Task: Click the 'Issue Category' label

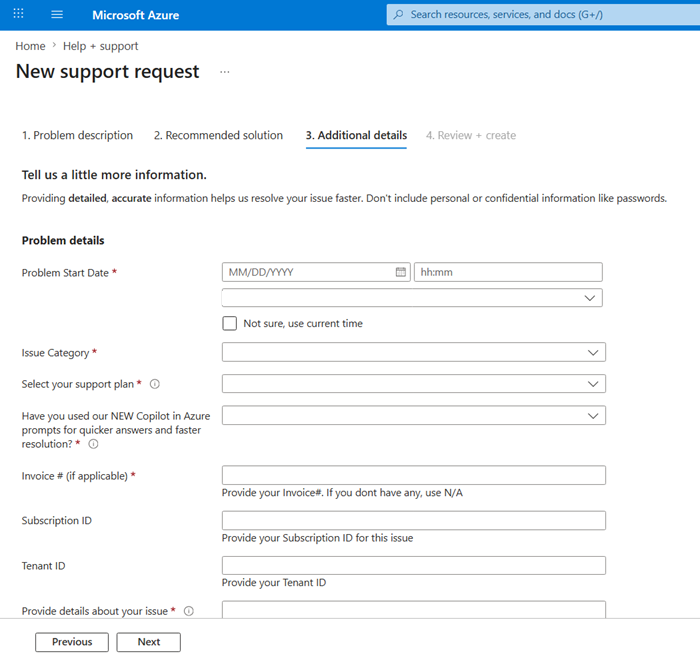Action: (55, 353)
